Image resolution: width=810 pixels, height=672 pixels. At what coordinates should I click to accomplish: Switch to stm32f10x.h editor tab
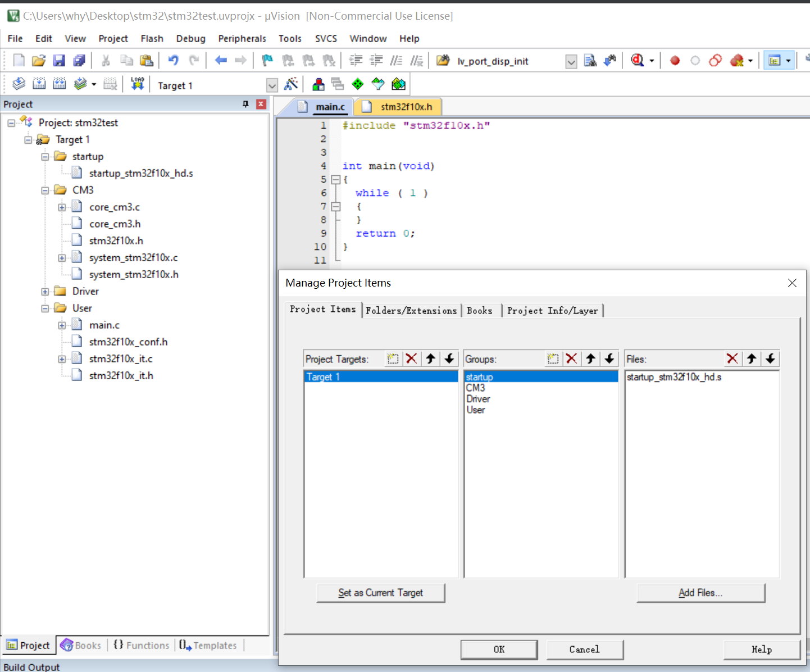406,107
